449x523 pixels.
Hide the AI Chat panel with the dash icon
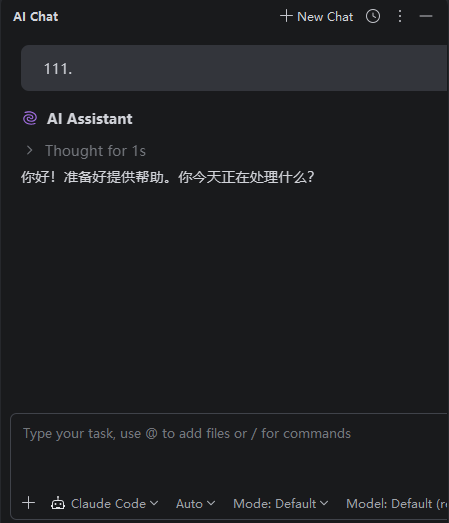pos(426,16)
